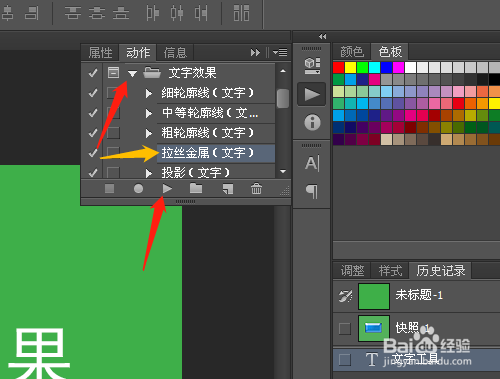Switch to the 颜色 tab
Screen dimensions: 500x379
(352, 52)
